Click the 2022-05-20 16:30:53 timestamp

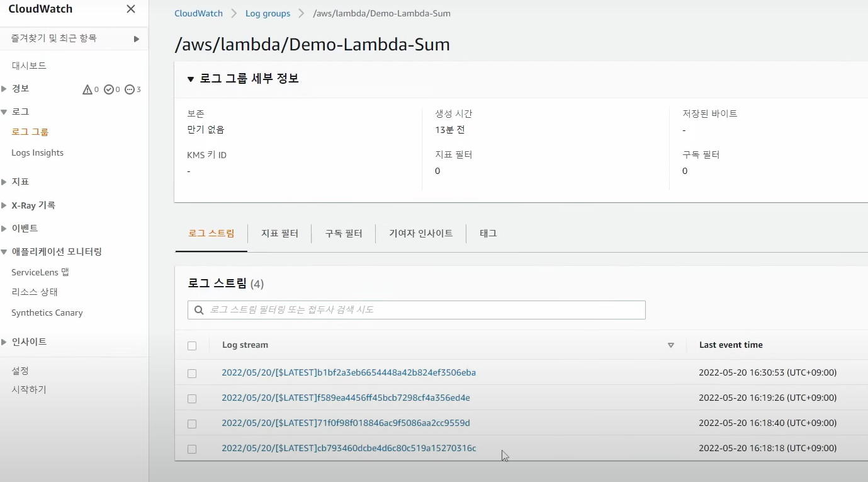pos(767,372)
